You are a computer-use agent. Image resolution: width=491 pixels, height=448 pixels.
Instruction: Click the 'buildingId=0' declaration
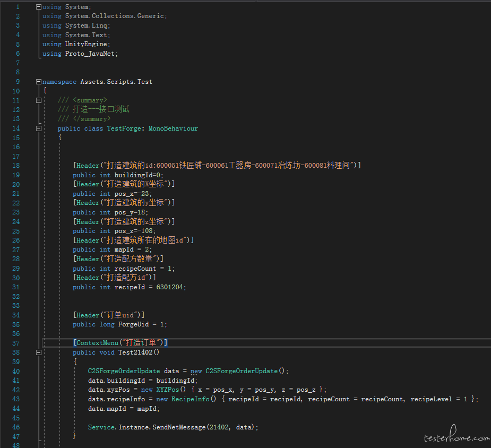point(139,175)
